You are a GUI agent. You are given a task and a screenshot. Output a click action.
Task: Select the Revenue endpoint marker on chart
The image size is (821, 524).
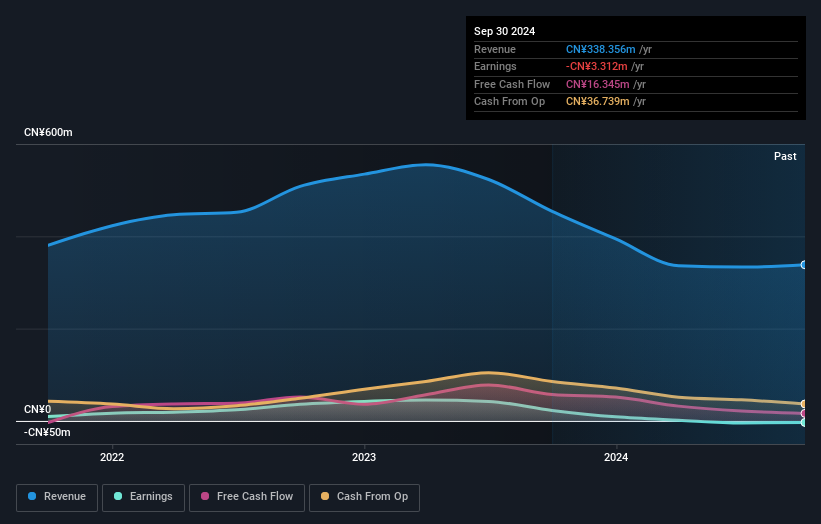pos(804,265)
